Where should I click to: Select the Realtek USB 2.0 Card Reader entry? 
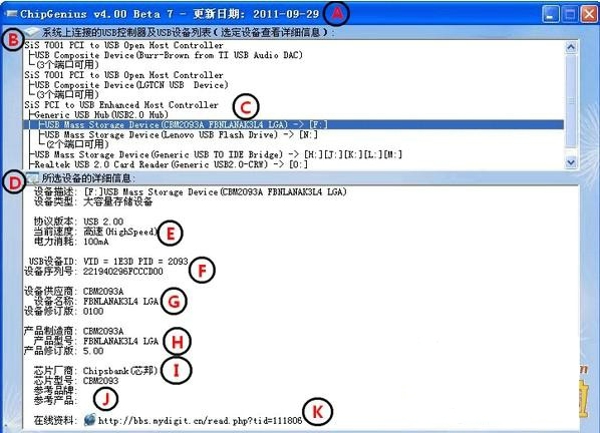point(150,165)
